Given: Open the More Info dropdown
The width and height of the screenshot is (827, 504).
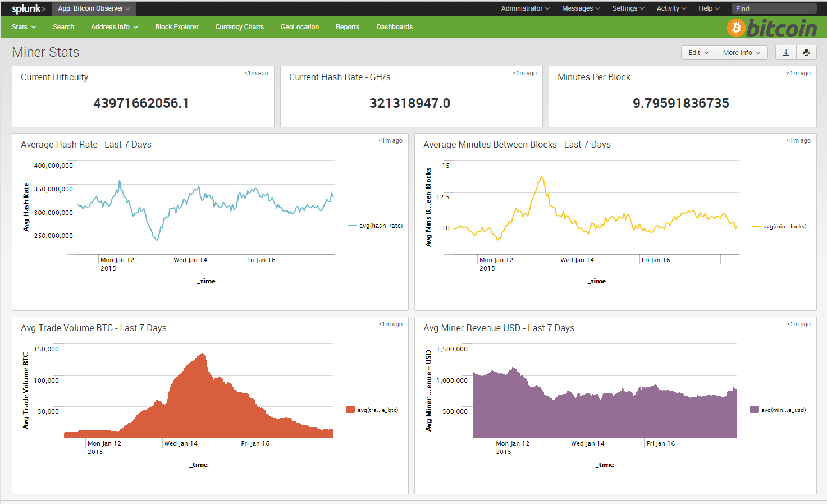Looking at the screenshot, I should (742, 52).
